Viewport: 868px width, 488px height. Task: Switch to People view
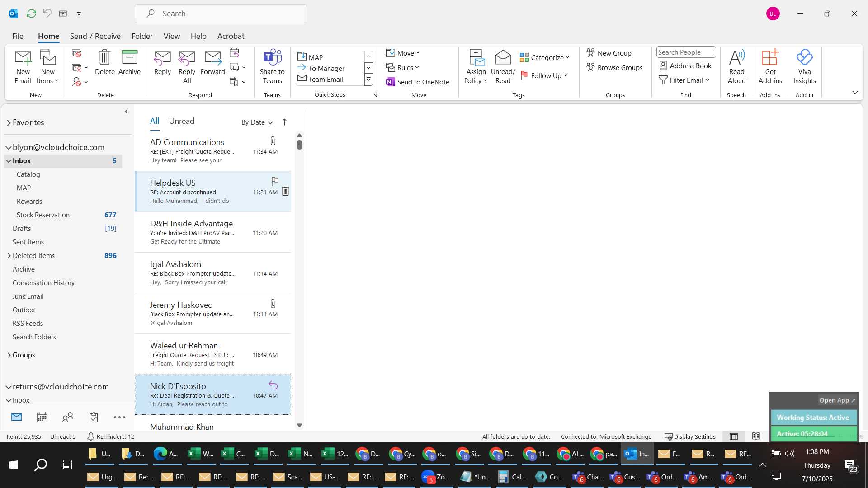(68, 417)
